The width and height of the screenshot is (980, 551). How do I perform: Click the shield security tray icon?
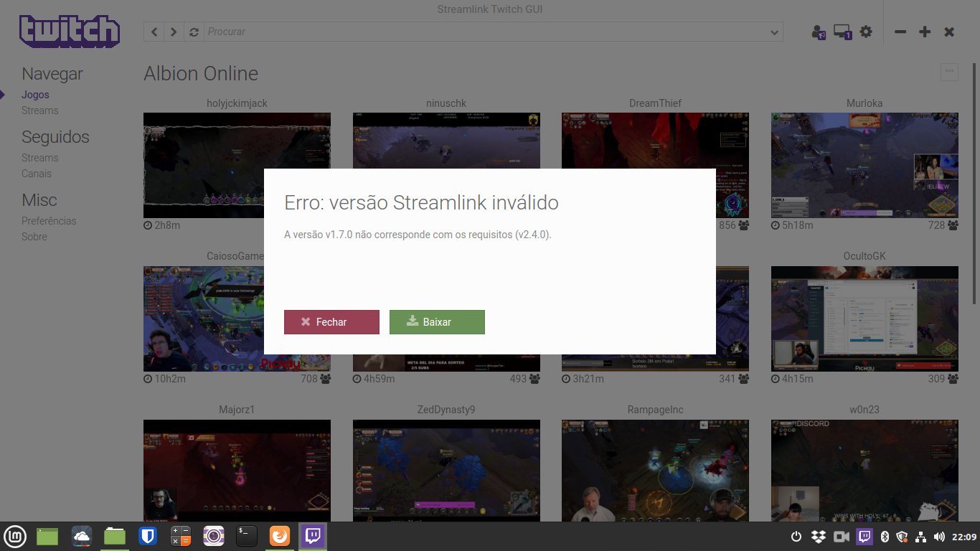pyautogui.click(x=903, y=537)
